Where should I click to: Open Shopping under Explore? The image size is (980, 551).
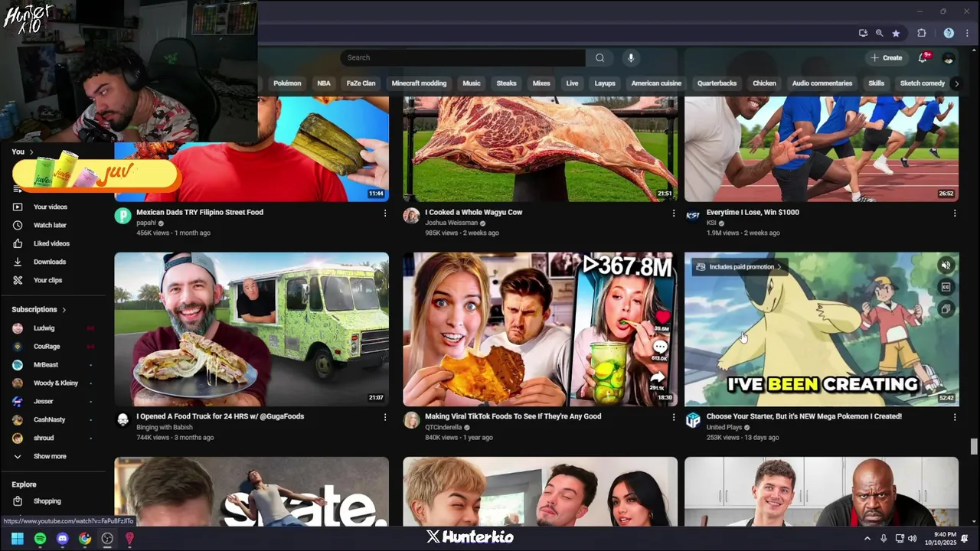pos(47,501)
